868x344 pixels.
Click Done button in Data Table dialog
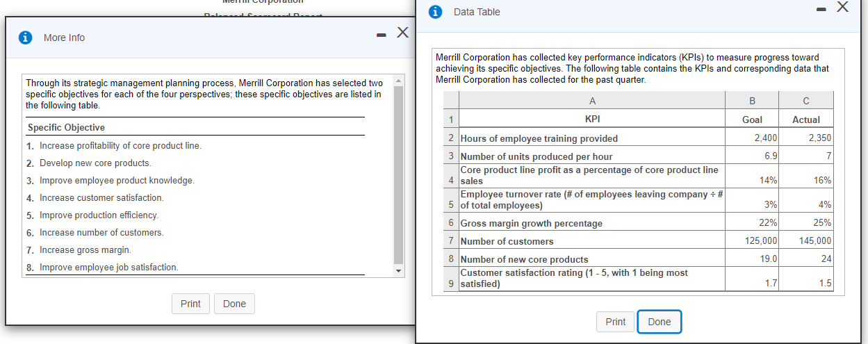click(x=660, y=322)
